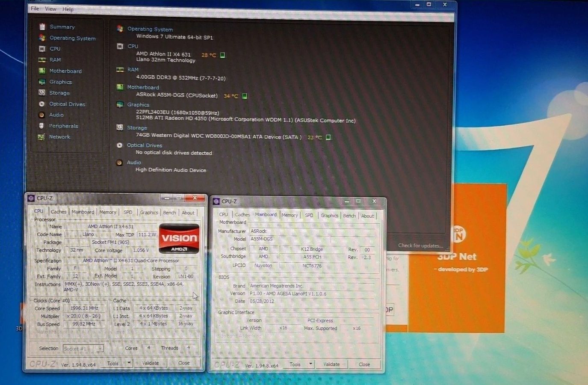Expand Tools dropdown arrow in right CPU-Z
The image size is (588, 385).
[311, 364]
